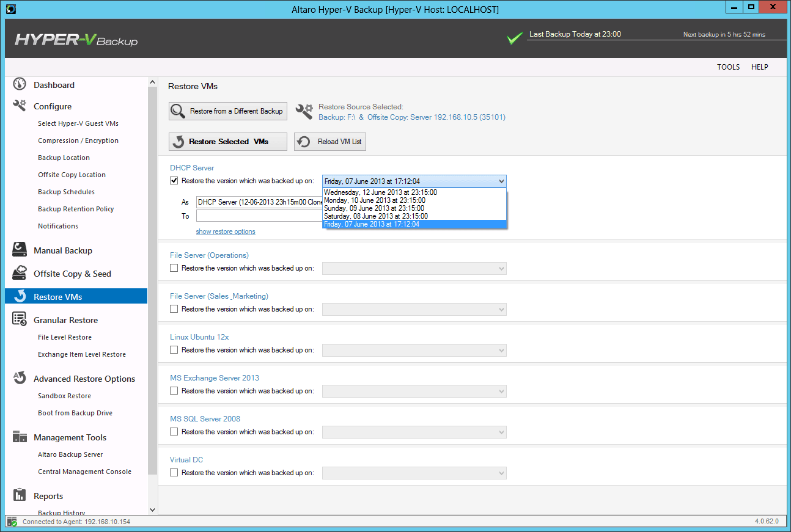
Task: Uncheck the DHCP Server restore checkbox
Action: click(174, 181)
